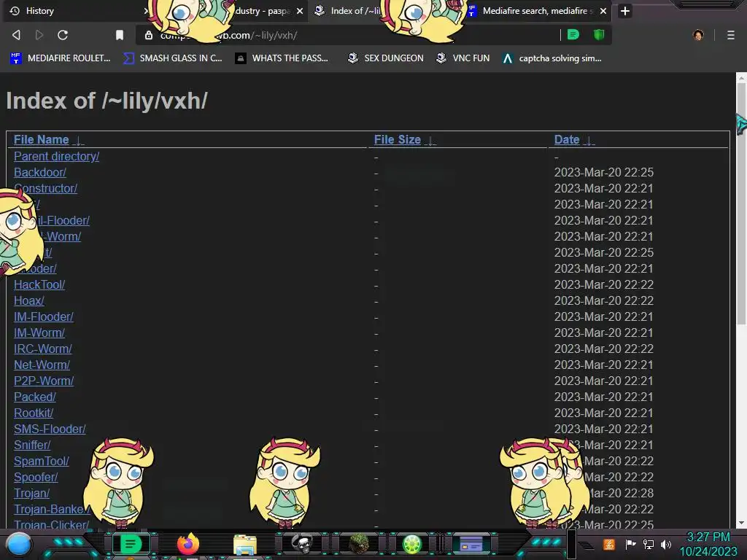Open the Rootkit/ folder link
This screenshot has width=747, height=560.
click(34, 413)
